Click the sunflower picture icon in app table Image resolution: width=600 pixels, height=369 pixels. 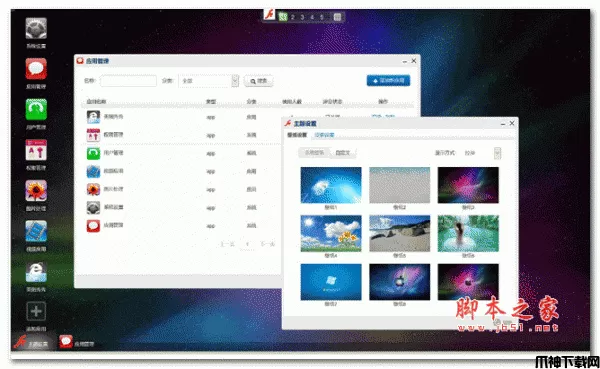tap(93, 189)
